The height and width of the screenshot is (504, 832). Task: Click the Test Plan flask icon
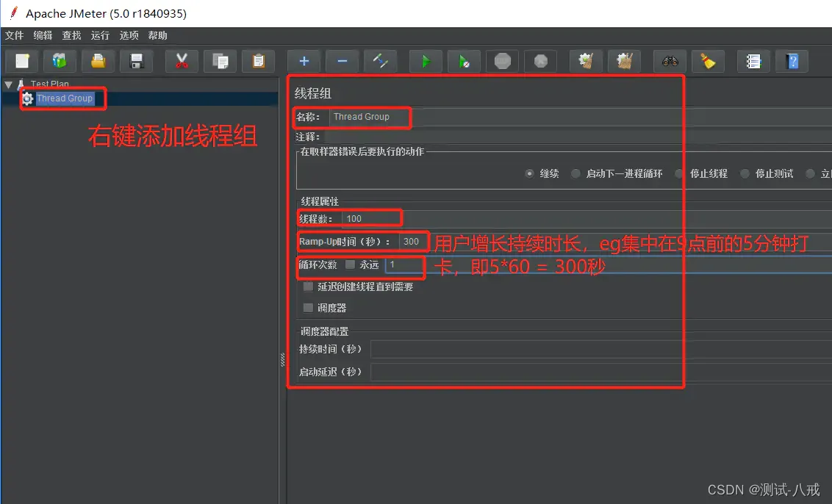[x=21, y=84]
